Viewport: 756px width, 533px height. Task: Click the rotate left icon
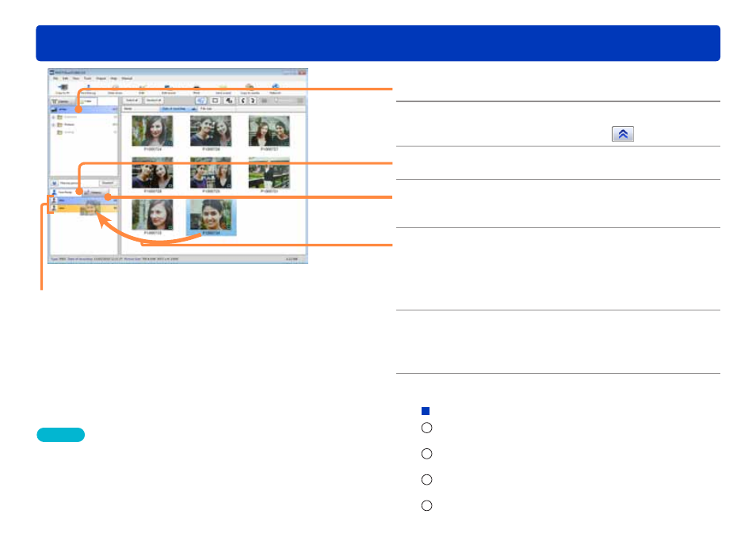243,101
